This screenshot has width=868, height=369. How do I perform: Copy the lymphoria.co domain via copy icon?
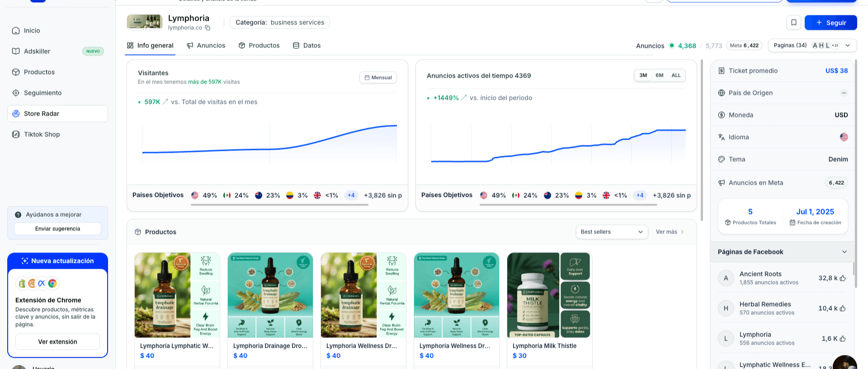(x=208, y=28)
